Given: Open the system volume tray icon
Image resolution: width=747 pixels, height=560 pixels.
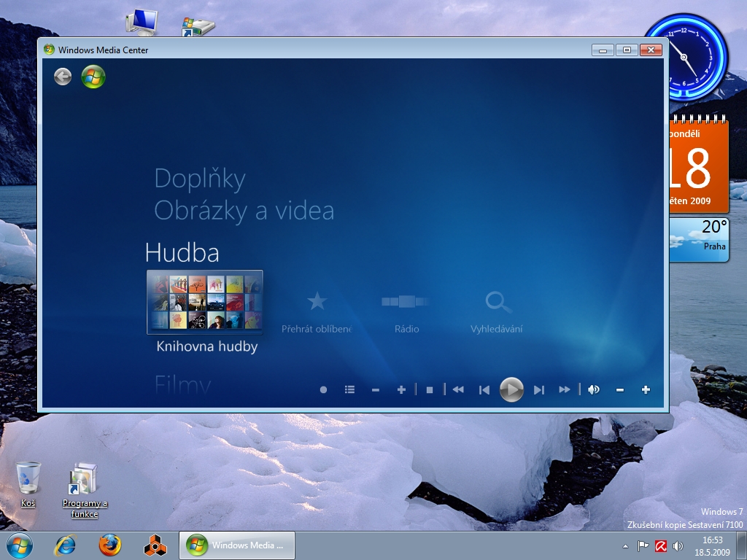Looking at the screenshot, I should 678,545.
